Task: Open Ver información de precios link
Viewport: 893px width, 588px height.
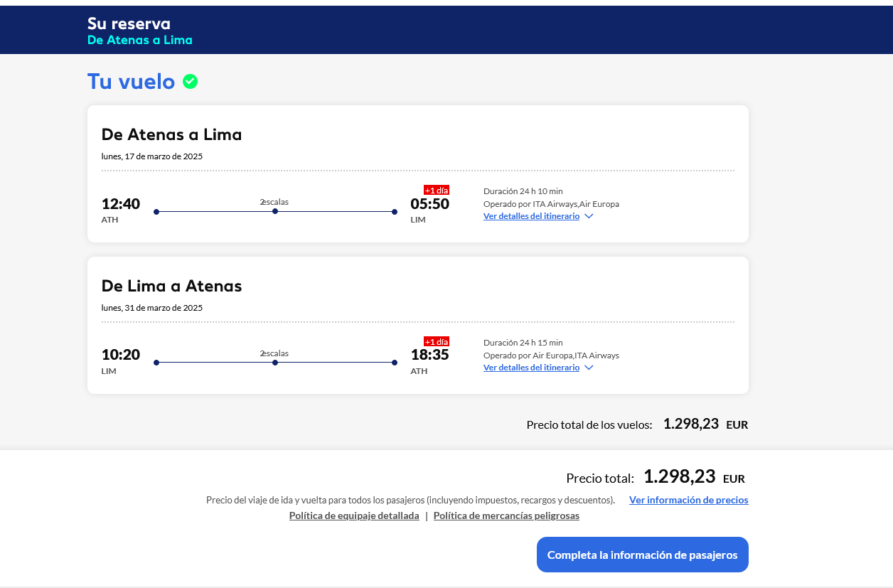Action: pos(688,500)
